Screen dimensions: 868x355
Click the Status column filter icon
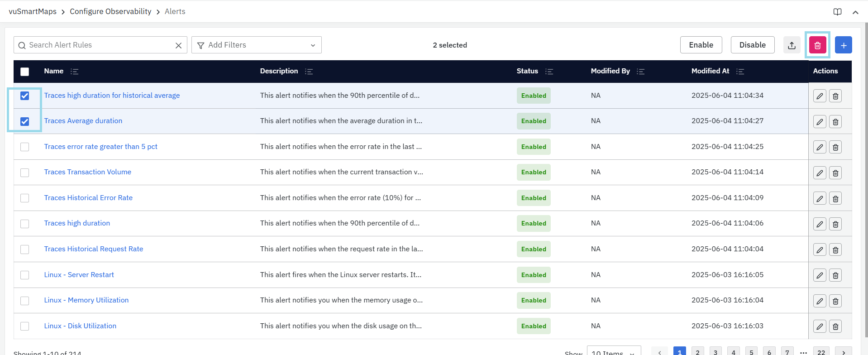tap(549, 72)
